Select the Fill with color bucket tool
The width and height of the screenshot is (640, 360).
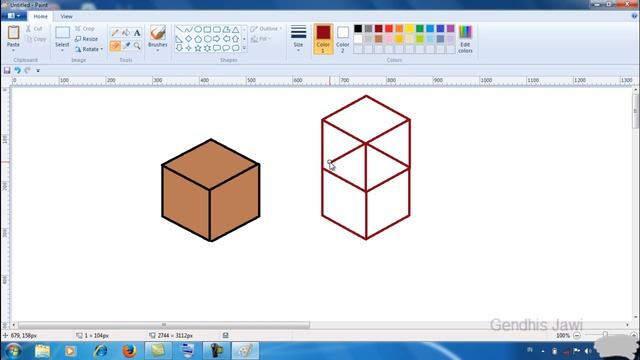[x=126, y=33]
